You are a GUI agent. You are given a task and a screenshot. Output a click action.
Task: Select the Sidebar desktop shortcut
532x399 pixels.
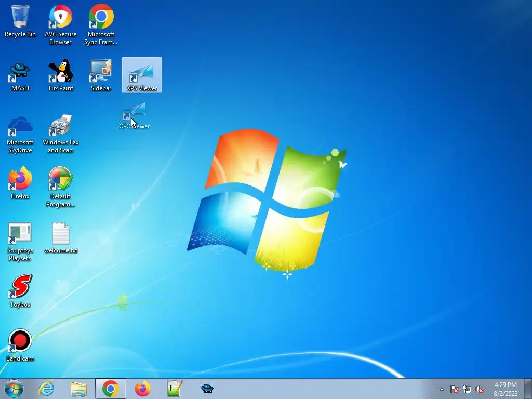[x=101, y=75]
